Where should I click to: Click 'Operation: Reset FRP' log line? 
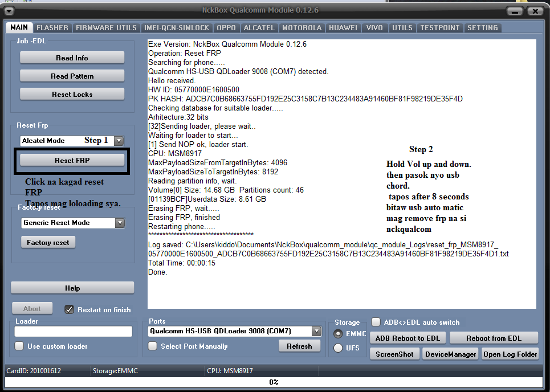[185, 54]
